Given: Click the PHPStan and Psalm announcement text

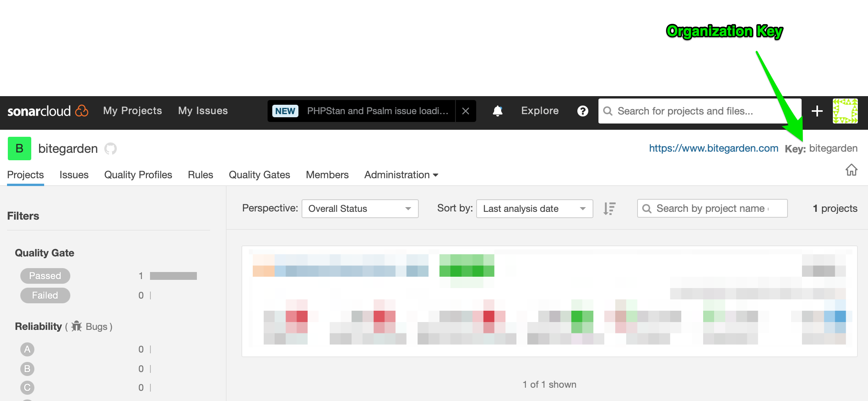Looking at the screenshot, I should point(377,111).
